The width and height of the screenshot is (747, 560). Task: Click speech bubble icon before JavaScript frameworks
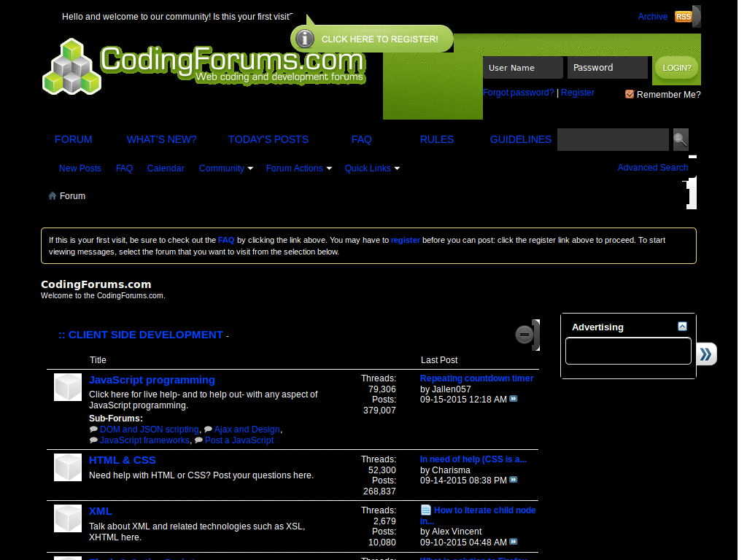pyautogui.click(x=93, y=440)
